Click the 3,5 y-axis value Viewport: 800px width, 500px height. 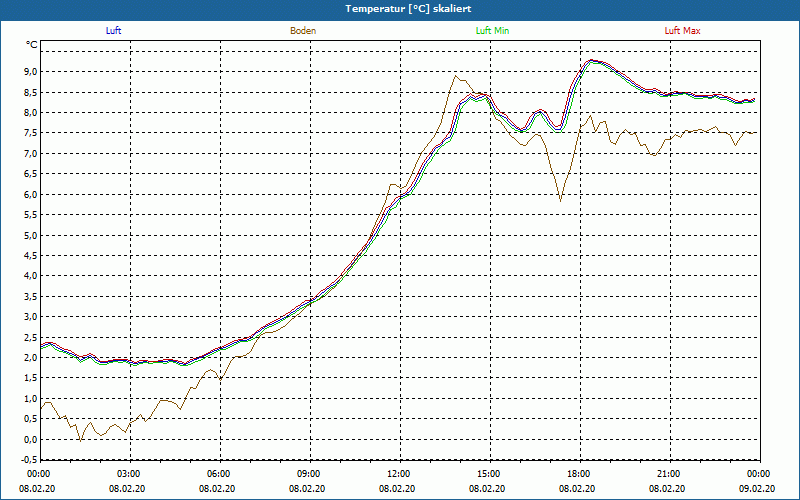pos(31,296)
